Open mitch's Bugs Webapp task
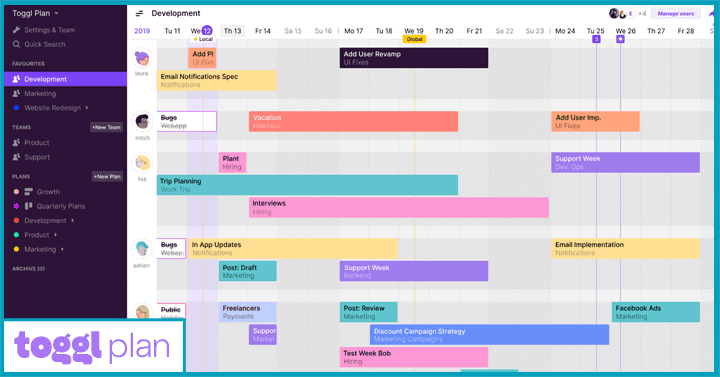The width and height of the screenshot is (720, 377). [186, 121]
